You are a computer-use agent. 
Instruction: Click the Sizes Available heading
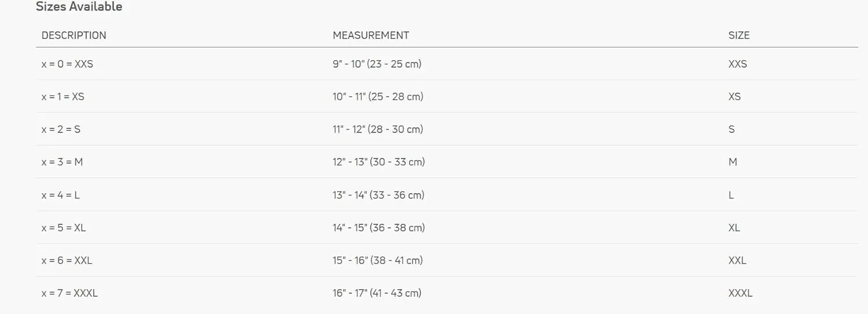click(79, 7)
